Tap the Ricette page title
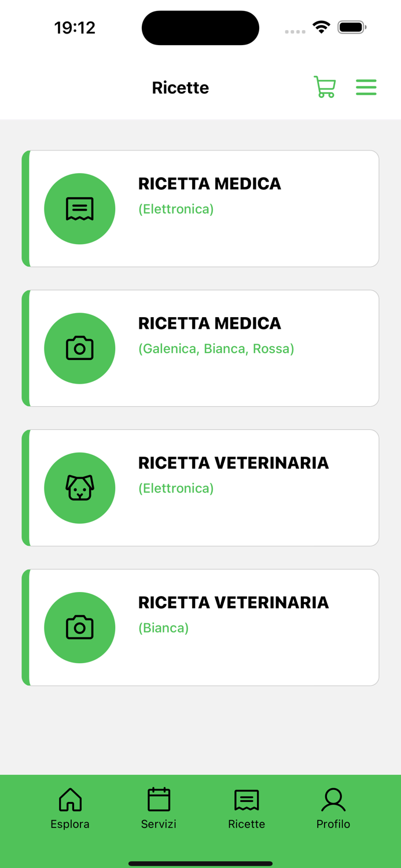Screen dimensions: 401x868 180,87
